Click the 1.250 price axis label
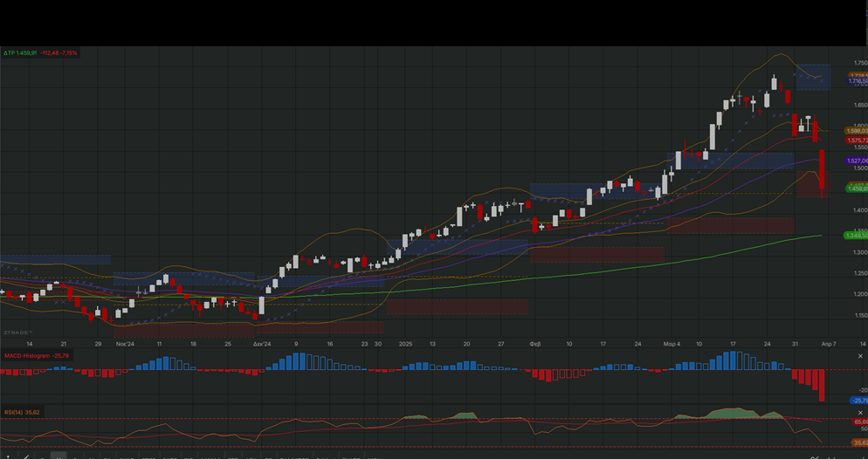Viewport: 868px width, 459px height. pyautogui.click(x=861, y=273)
